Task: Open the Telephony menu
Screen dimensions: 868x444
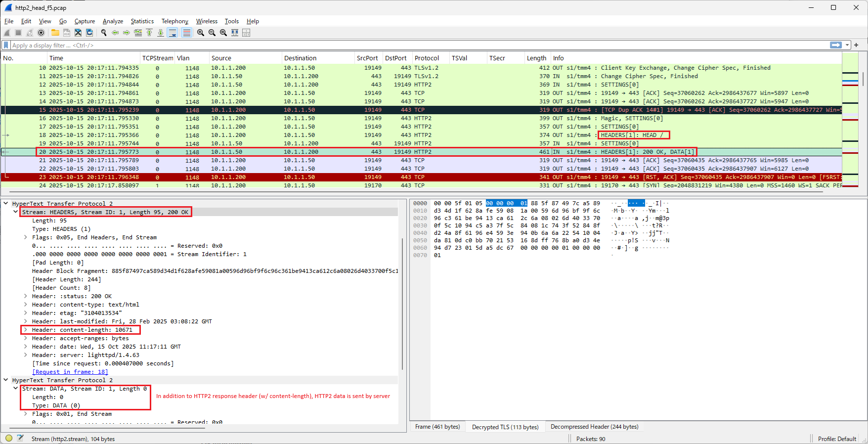Action: point(175,21)
